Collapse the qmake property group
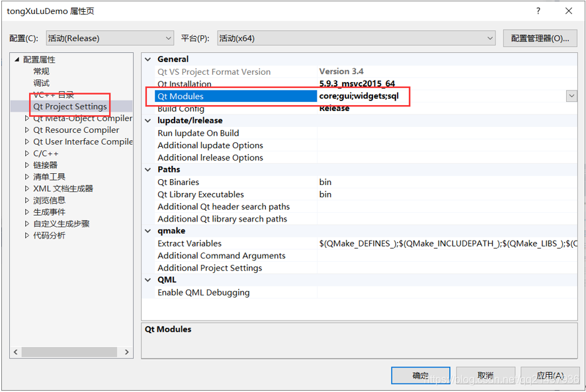The height and width of the screenshot is (392, 586). [x=148, y=231]
